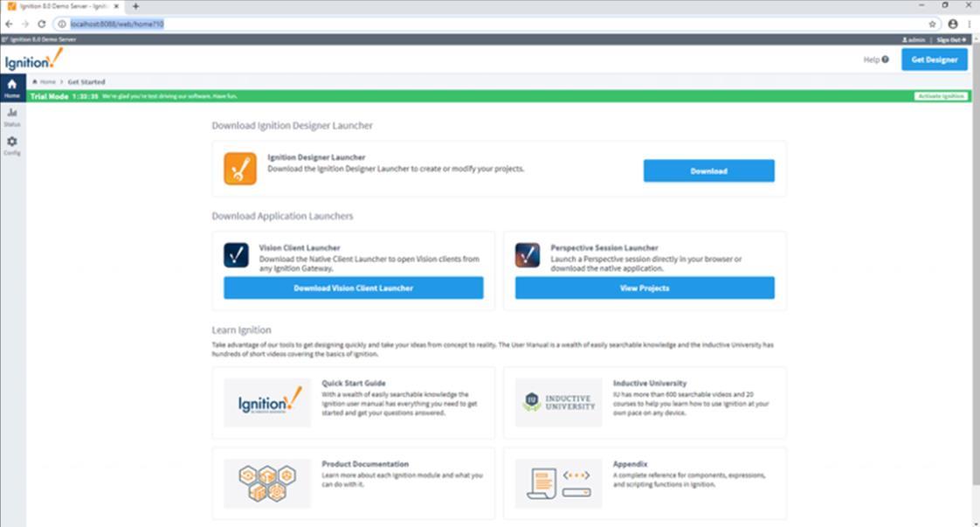Open the Inductive University logo thumbnail

(559, 402)
